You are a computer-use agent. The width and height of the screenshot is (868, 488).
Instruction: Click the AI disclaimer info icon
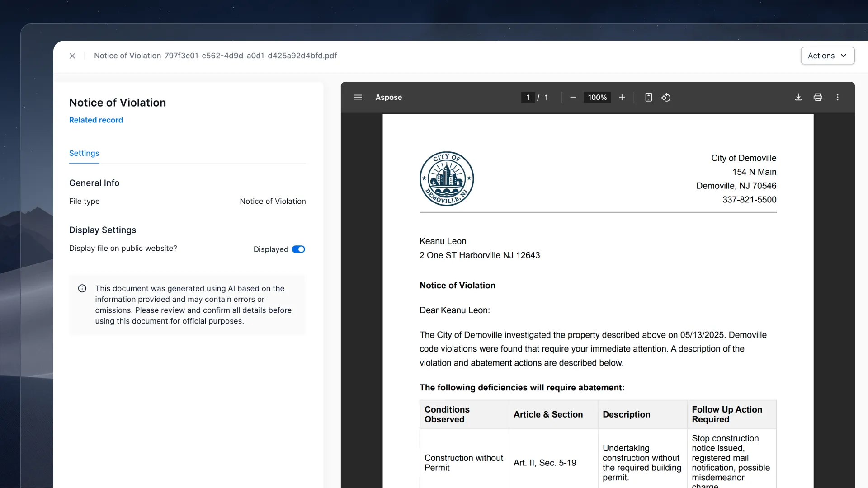[x=82, y=288]
